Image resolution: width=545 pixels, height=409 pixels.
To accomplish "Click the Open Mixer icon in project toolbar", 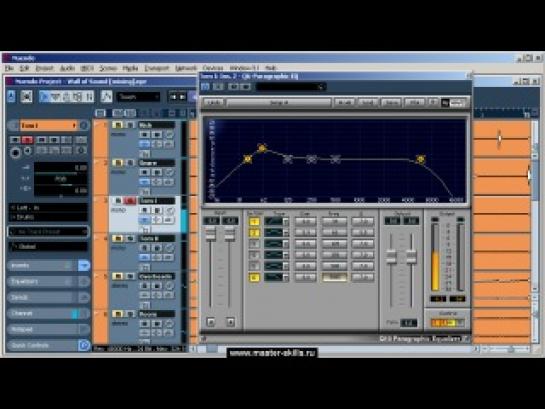I will pyautogui.click(x=26, y=96).
